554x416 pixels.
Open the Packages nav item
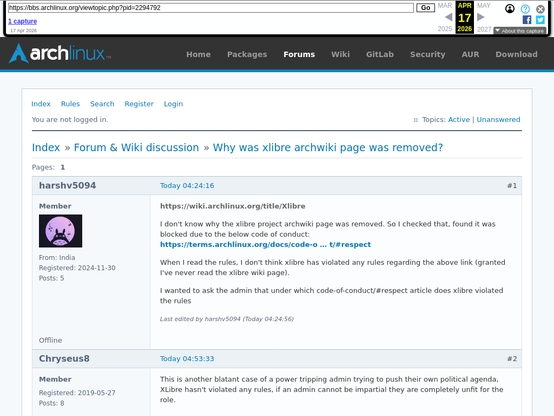click(x=247, y=54)
